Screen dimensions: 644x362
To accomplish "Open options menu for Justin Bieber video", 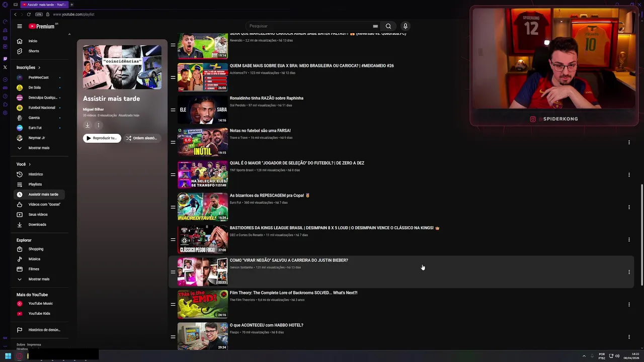I will (629, 272).
